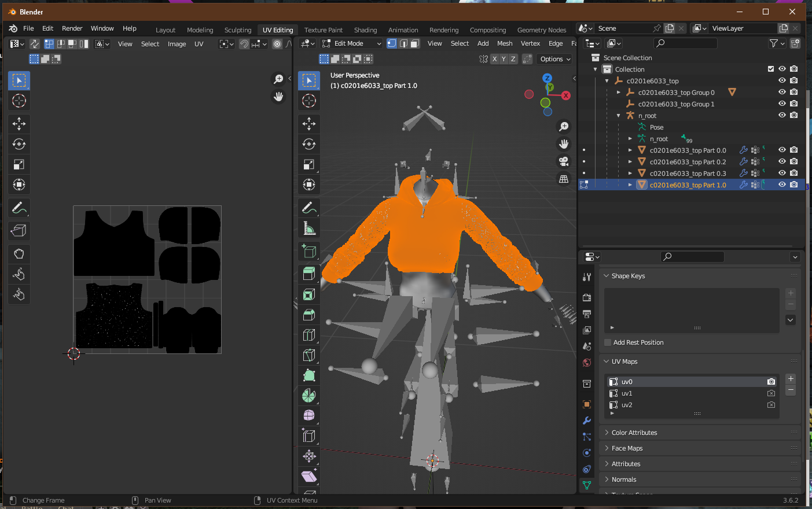
Task: Select the Smooth tool in viewport
Action: tap(309, 416)
